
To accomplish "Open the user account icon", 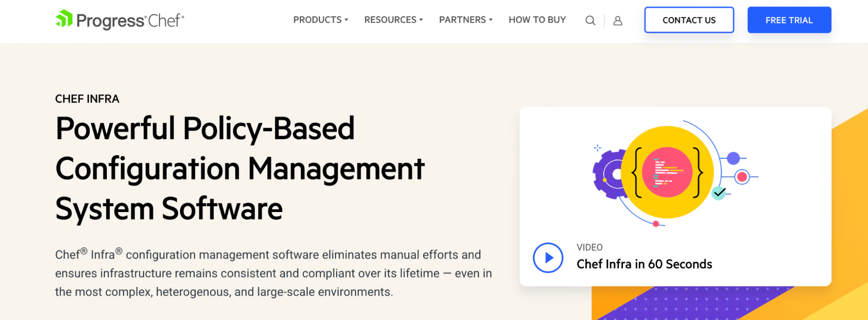I will (x=617, y=20).
